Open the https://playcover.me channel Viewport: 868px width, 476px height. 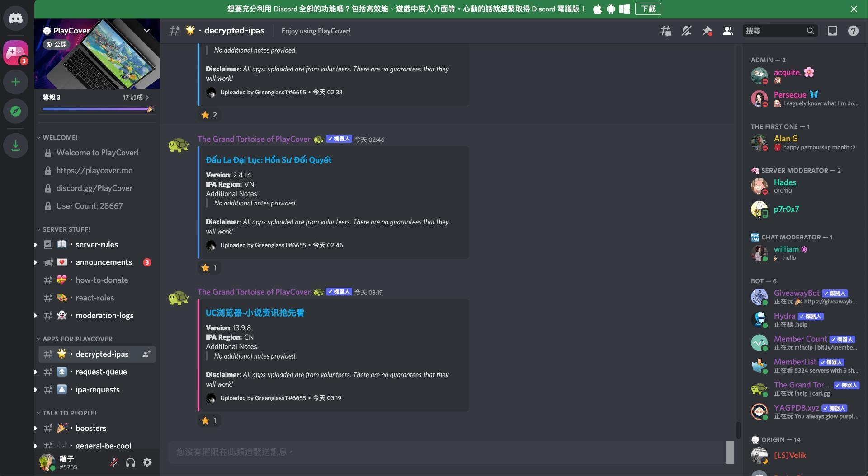(97, 170)
